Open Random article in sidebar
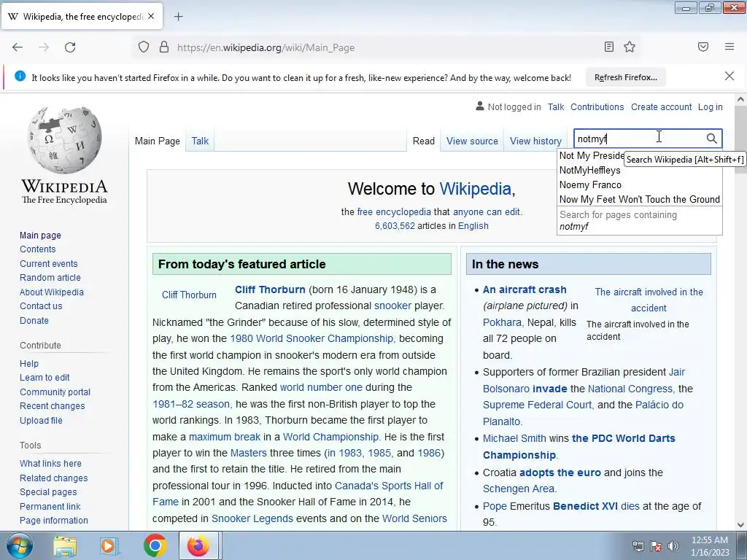The image size is (747, 560). (50, 278)
